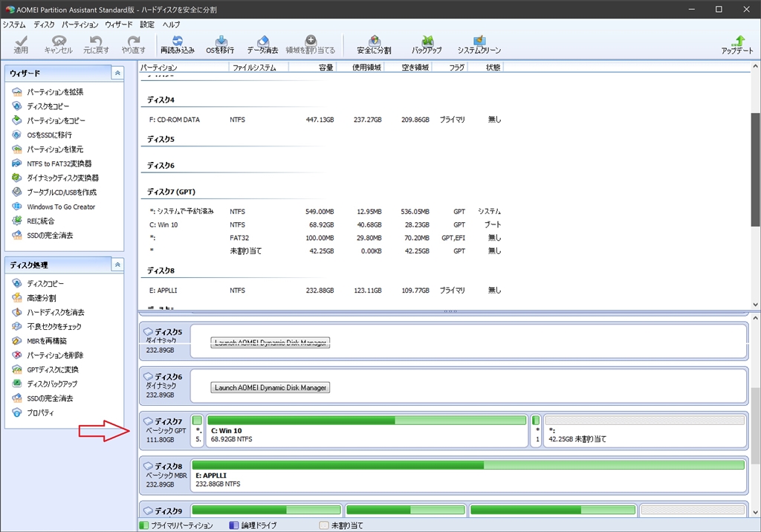The height and width of the screenshot is (532, 761).
Task: Open the バックアップ toolbar tool
Action: coord(427,44)
